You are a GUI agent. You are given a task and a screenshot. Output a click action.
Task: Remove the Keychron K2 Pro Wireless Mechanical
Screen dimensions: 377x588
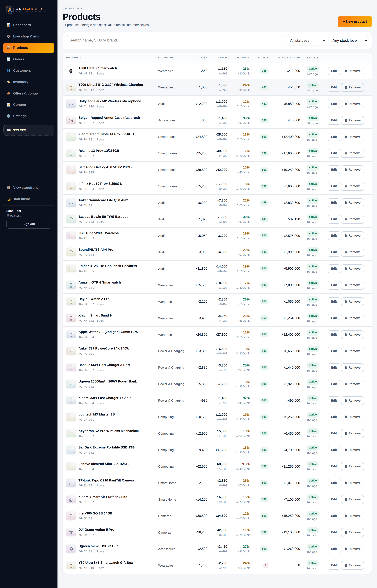(352, 434)
